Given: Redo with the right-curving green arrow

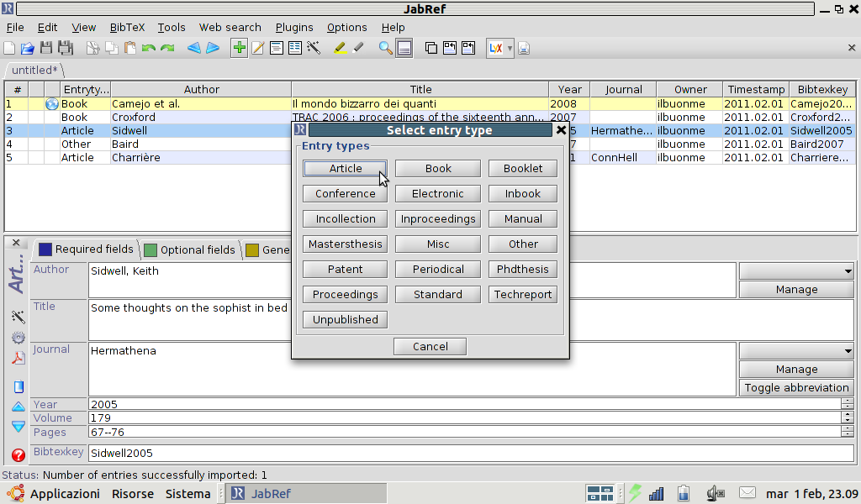Looking at the screenshot, I should coord(167,48).
